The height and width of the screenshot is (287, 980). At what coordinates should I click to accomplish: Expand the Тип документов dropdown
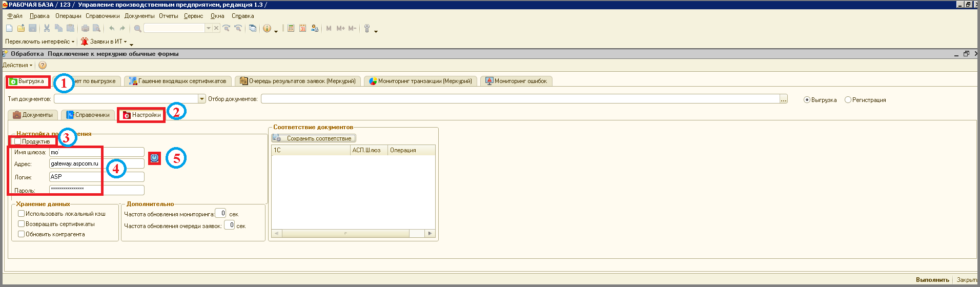202,99
